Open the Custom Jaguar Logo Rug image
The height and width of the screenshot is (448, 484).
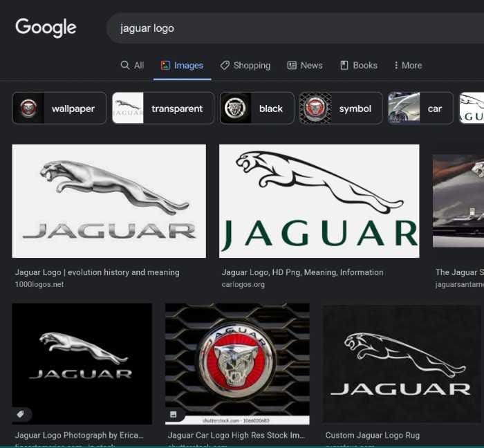401,363
